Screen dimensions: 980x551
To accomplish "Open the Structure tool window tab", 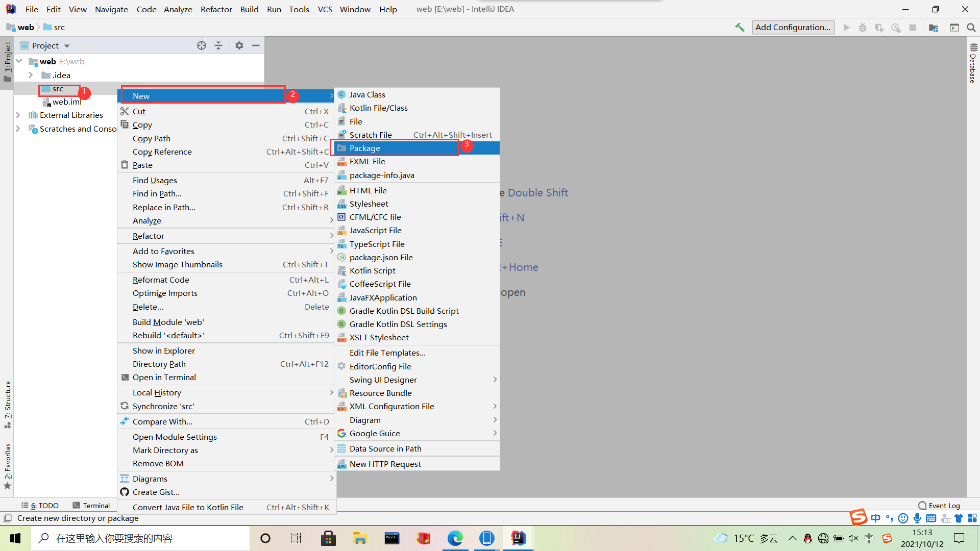I will 7,404.
